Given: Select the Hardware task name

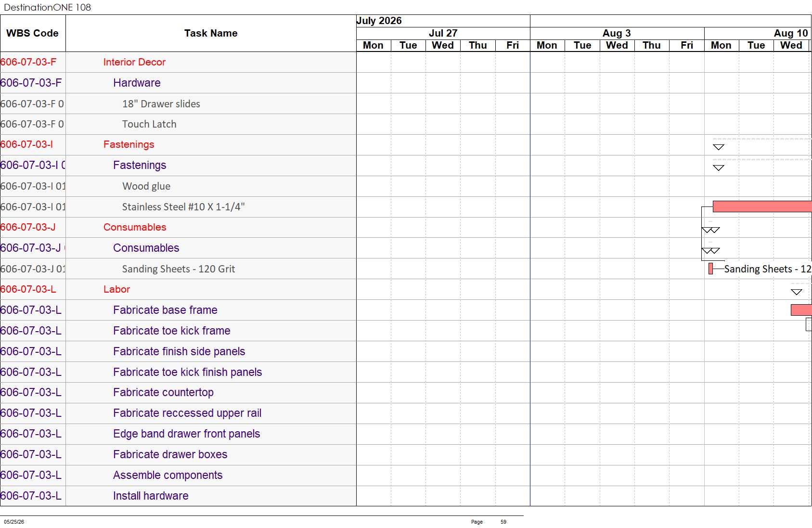Looking at the screenshot, I should tap(137, 83).
